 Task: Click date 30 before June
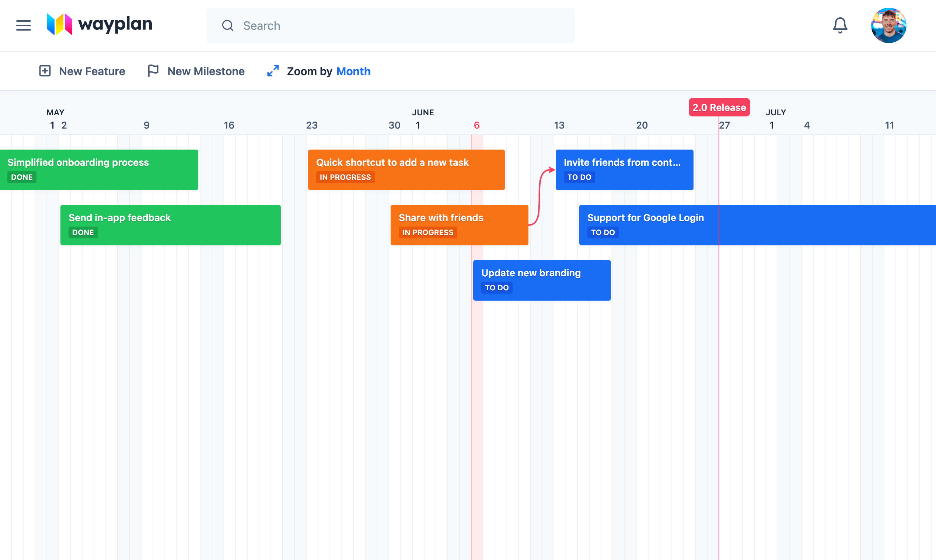coord(394,125)
